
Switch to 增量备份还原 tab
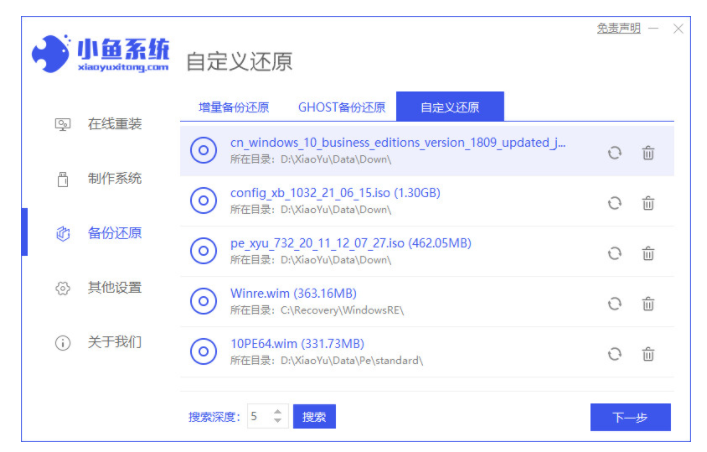coord(233,107)
